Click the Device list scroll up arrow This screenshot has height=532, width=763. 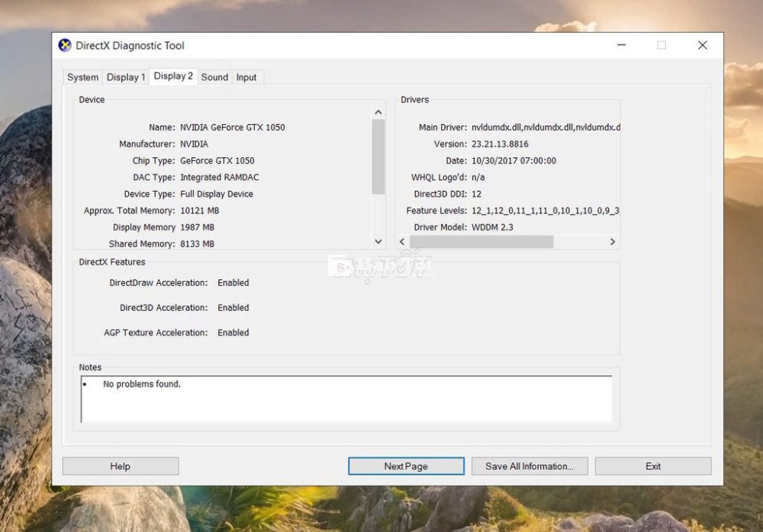tap(378, 112)
